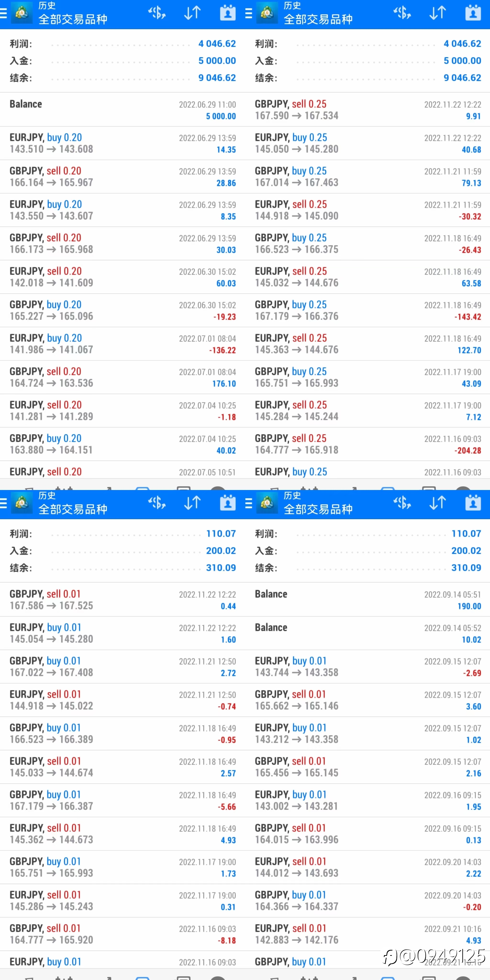
Task: Open hamburger menu in panel listing 0.25-lot trades
Action: coord(249,14)
